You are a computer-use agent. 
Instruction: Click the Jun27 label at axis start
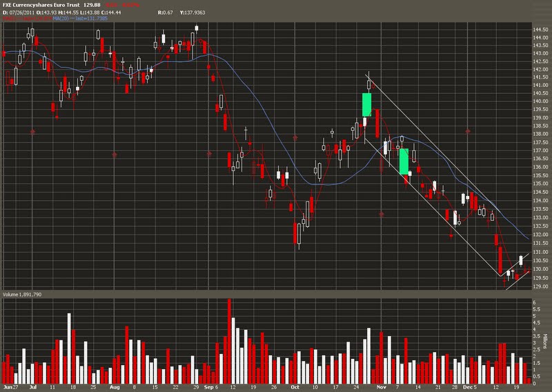[x=10, y=388]
